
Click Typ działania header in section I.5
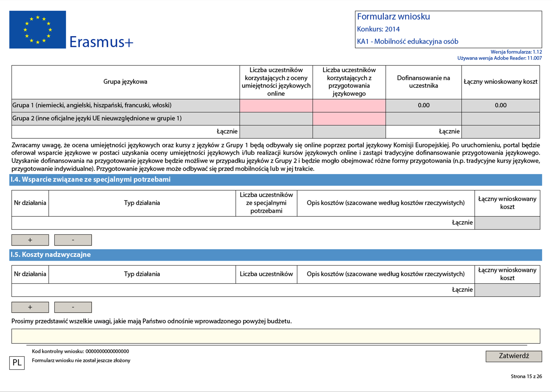pos(142,274)
